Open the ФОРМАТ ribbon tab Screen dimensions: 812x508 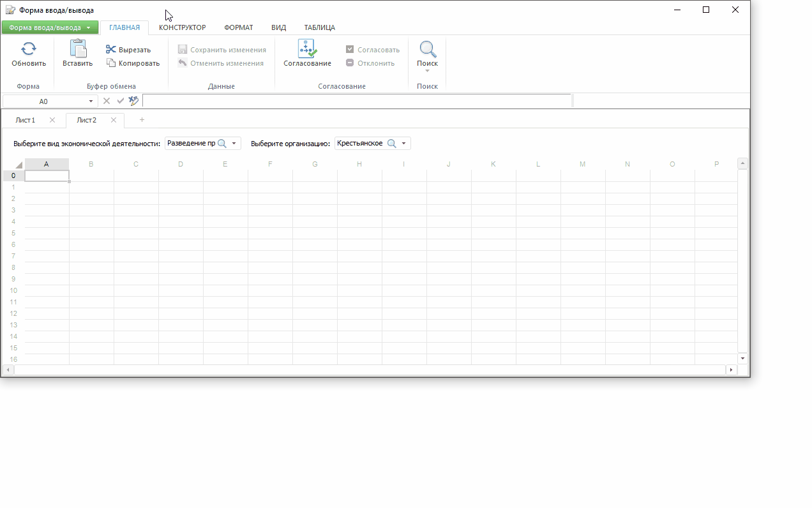(x=239, y=27)
